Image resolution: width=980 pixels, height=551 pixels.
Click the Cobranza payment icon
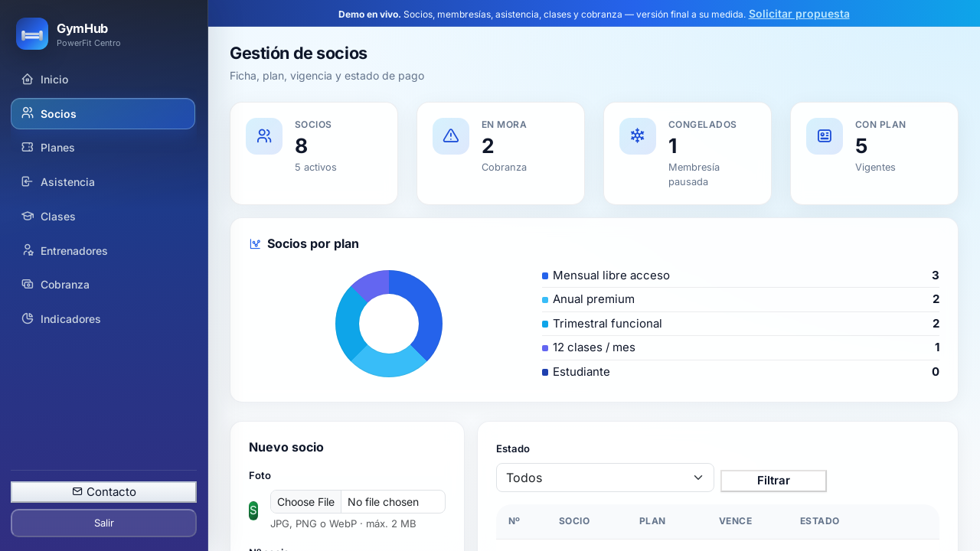click(28, 284)
